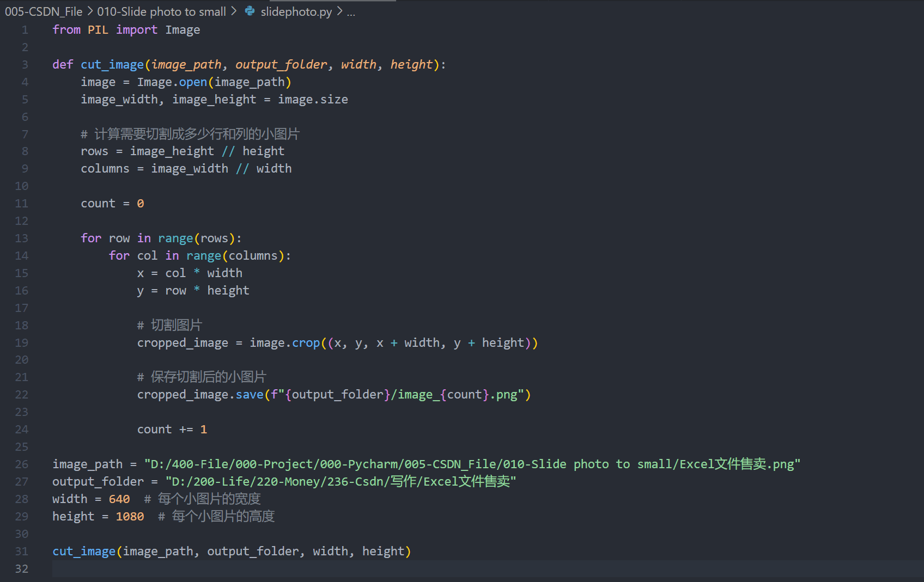924x582 pixels.
Task: Open the "010-Slide photo to small" breadcrumb
Action: click(x=161, y=11)
